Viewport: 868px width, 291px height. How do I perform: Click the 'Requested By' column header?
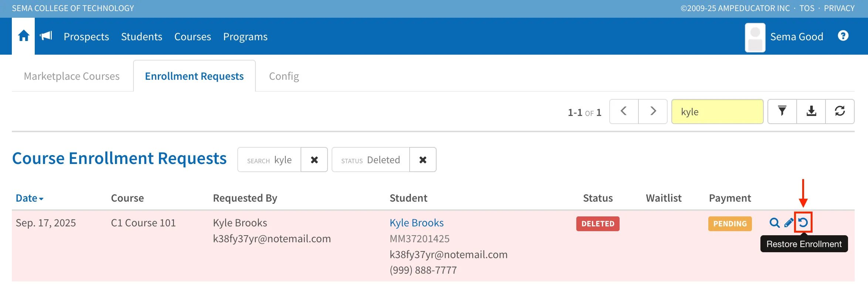pos(245,198)
